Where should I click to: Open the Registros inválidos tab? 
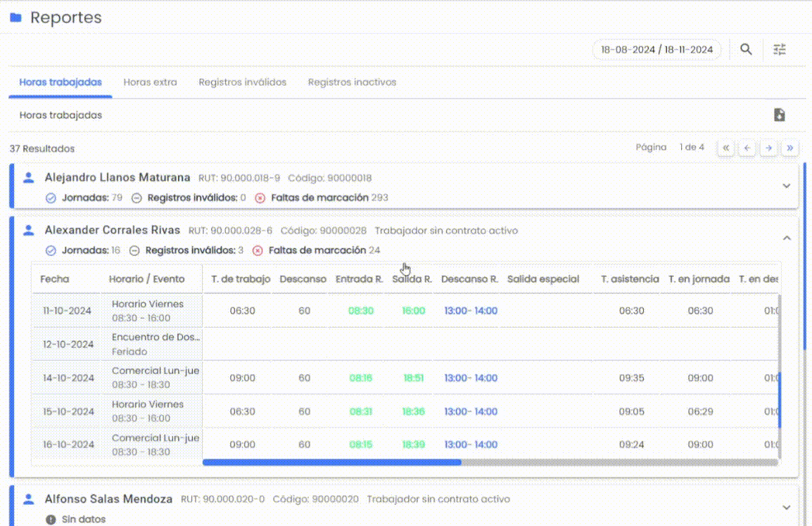(242, 82)
